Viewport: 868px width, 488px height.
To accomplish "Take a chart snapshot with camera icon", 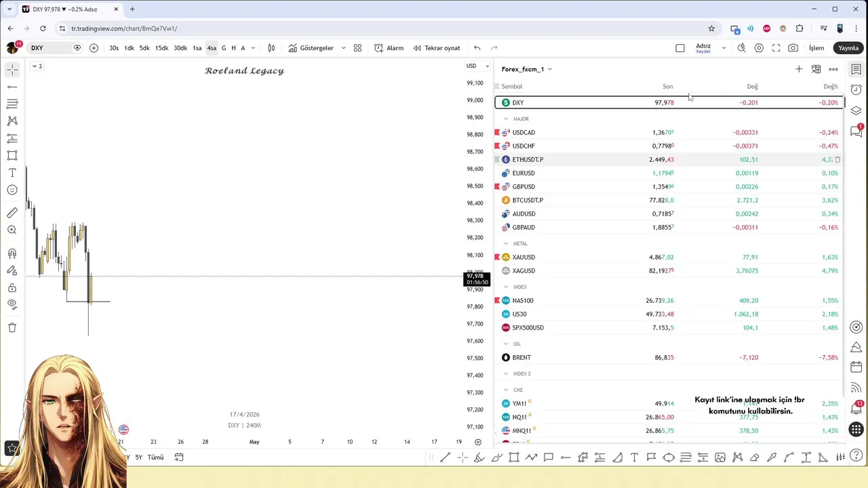I will [793, 48].
